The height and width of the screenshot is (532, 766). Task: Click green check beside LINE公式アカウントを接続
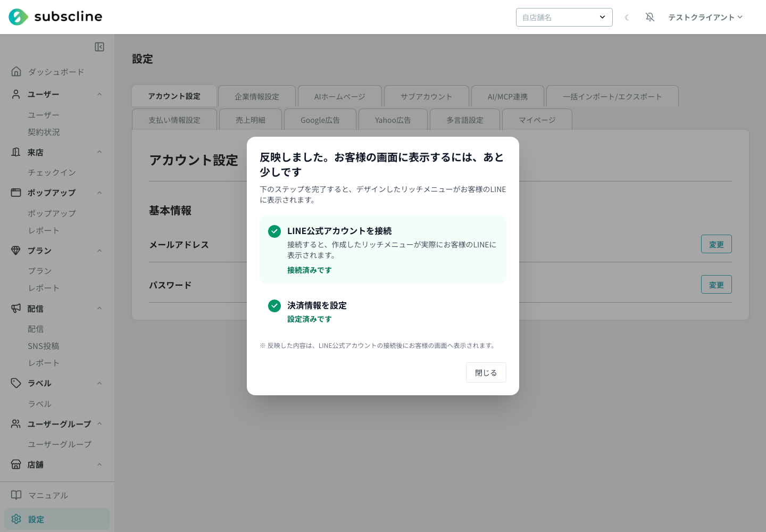274,231
